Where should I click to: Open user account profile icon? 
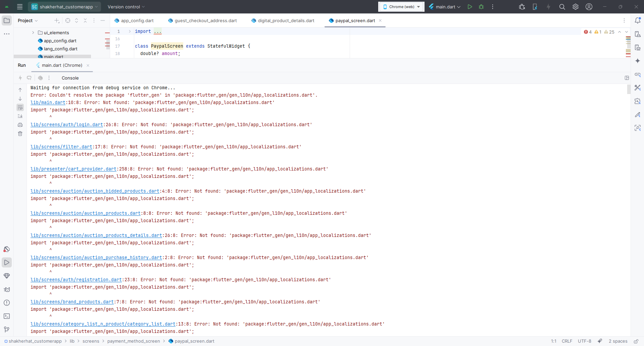click(x=589, y=7)
